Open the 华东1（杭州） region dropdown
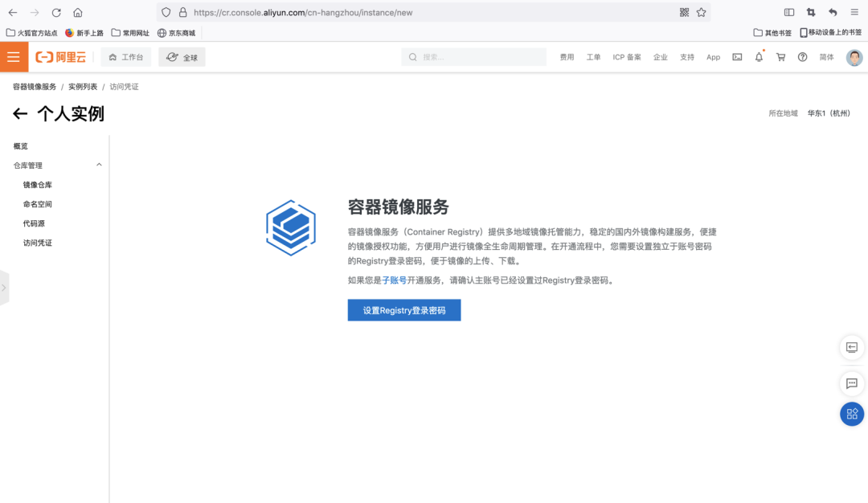868x503 pixels. (x=829, y=113)
